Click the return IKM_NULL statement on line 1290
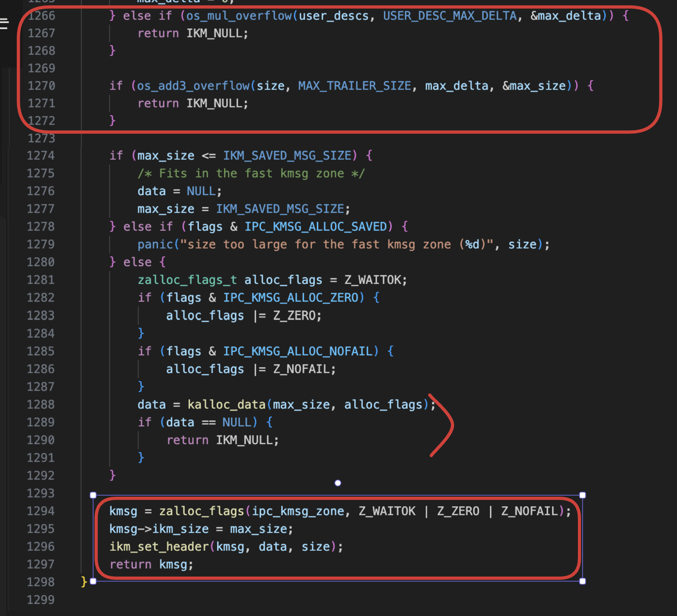 coord(222,440)
